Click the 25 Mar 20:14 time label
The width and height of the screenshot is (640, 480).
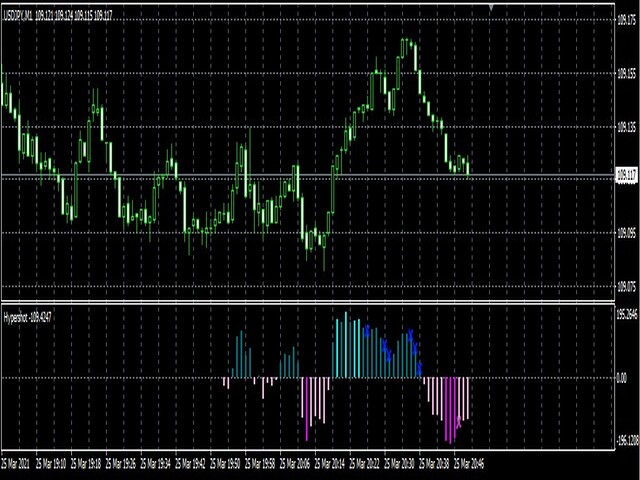(330, 464)
